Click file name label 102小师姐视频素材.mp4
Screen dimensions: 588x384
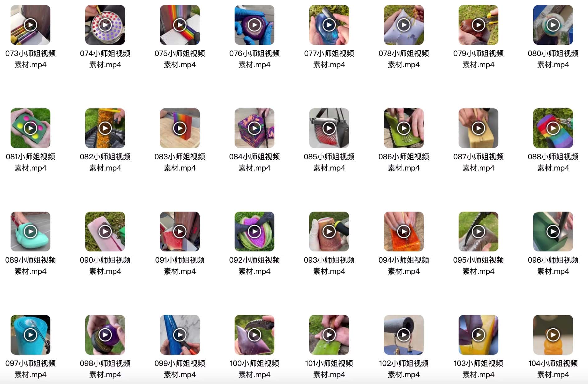pyautogui.click(x=404, y=369)
